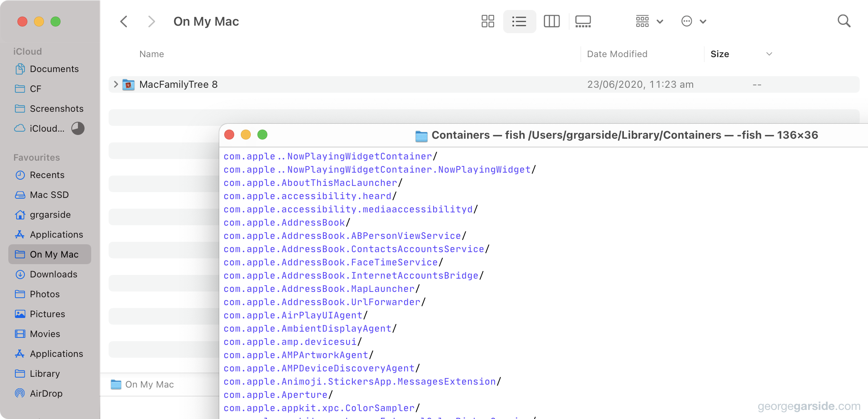This screenshot has width=868, height=419.
Task: Open CF folder in sidebar
Action: (x=50, y=89)
